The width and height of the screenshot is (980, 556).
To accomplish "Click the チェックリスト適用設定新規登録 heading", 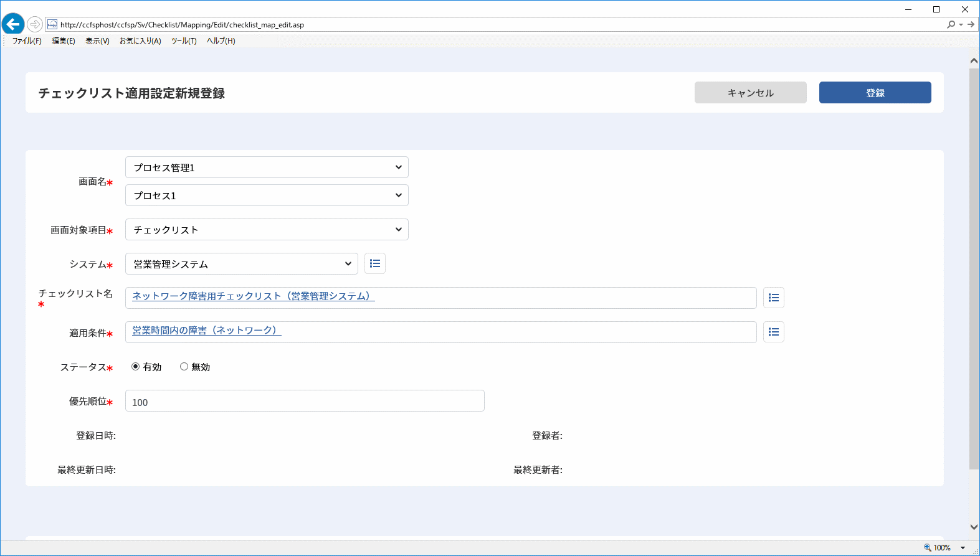I will [x=131, y=93].
